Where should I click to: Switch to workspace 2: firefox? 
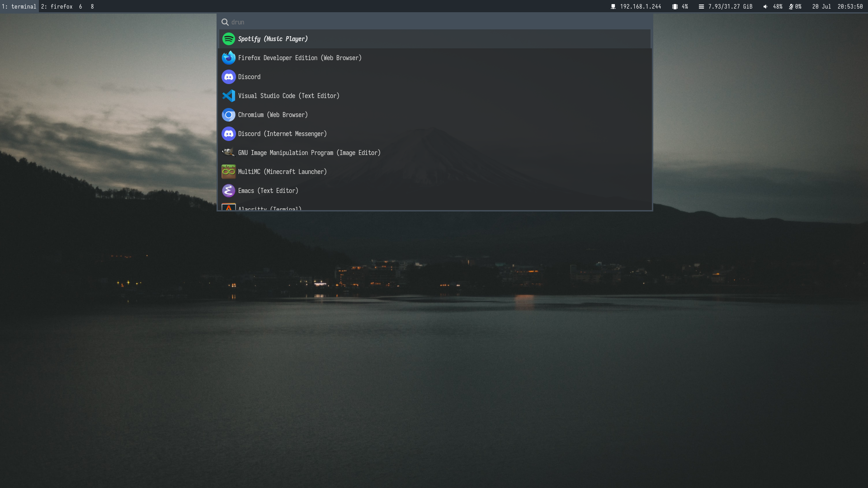[x=57, y=6]
